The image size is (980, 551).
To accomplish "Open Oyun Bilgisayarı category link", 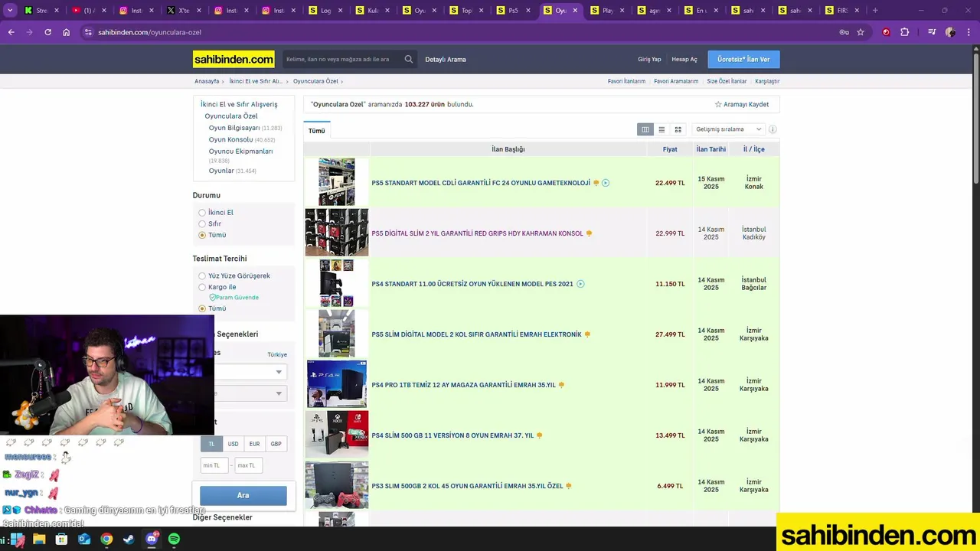I will pyautogui.click(x=234, y=128).
